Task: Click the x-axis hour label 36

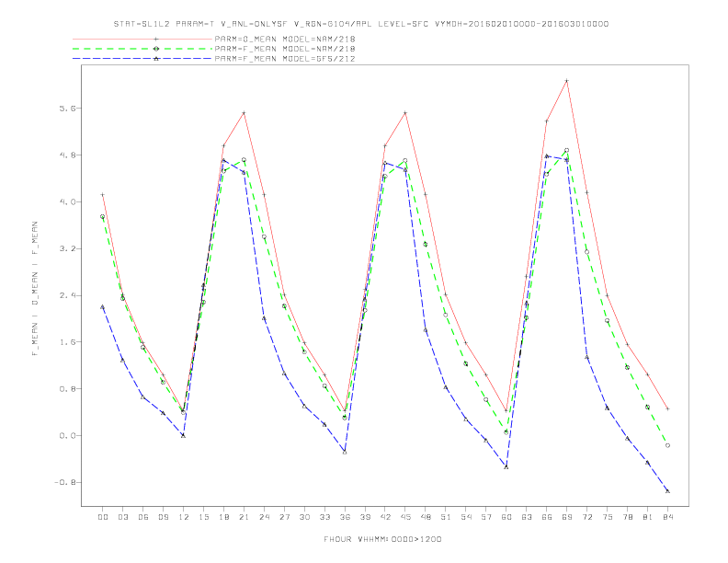Action: click(345, 517)
